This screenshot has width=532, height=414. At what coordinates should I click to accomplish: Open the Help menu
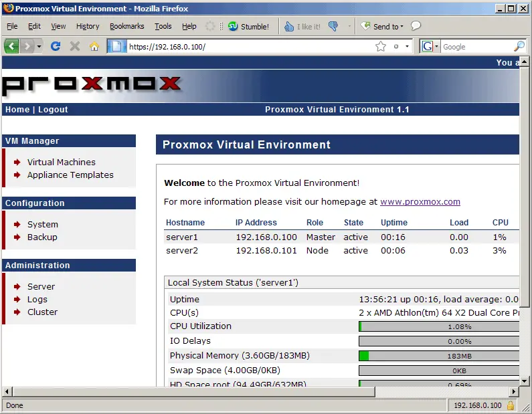pyautogui.click(x=189, y=26)
